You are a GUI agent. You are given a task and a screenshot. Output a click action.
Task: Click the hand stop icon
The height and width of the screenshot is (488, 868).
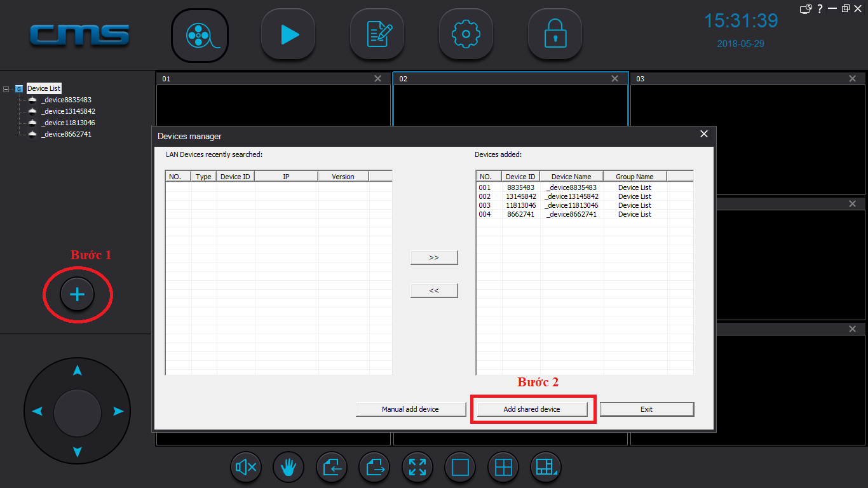288,468
